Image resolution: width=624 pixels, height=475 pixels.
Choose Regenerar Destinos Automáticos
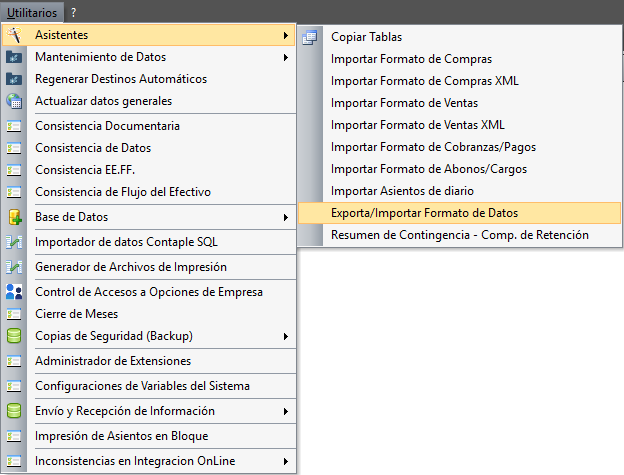pyautogui.click(x=149, y=79)
